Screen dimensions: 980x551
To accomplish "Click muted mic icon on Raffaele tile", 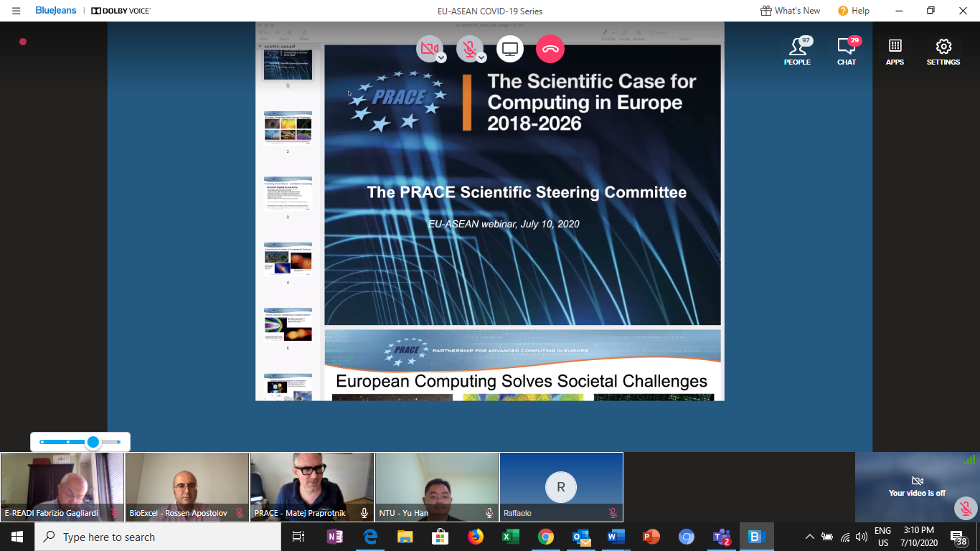I will pyautogui.click(x=613, y=513).
